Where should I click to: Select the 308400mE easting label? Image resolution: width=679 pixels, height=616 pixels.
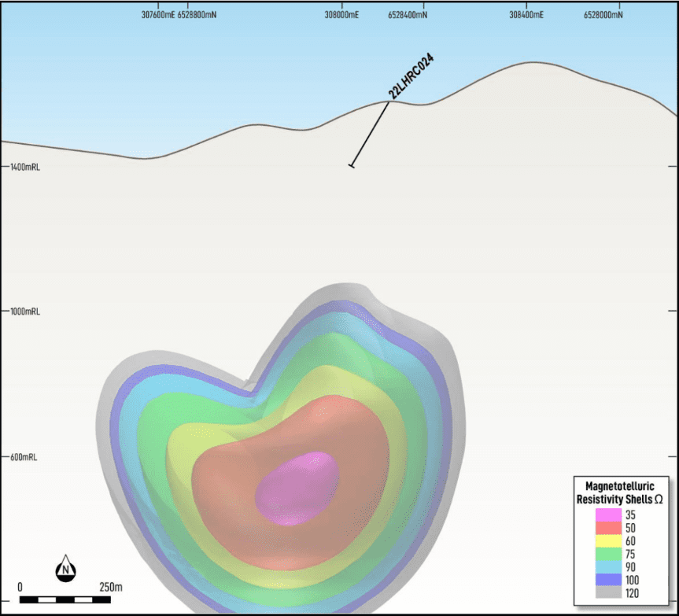(526, 14)
